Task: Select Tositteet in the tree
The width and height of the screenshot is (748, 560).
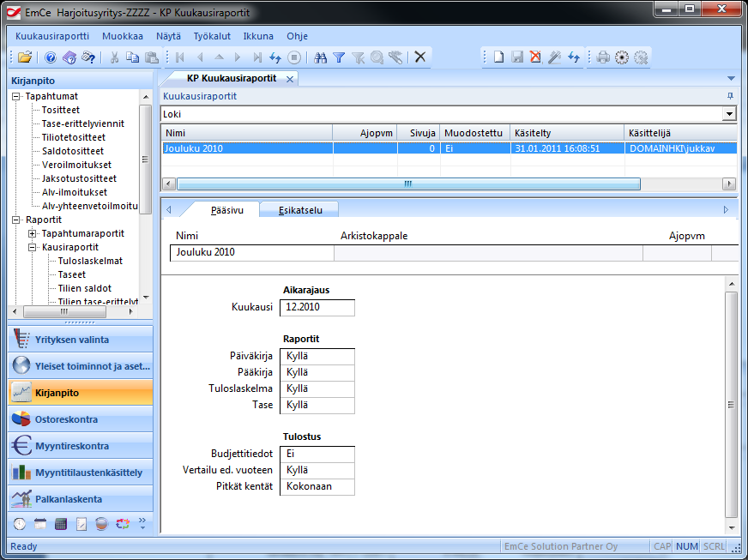Action: pyautogui.click(x=61, y=110)
